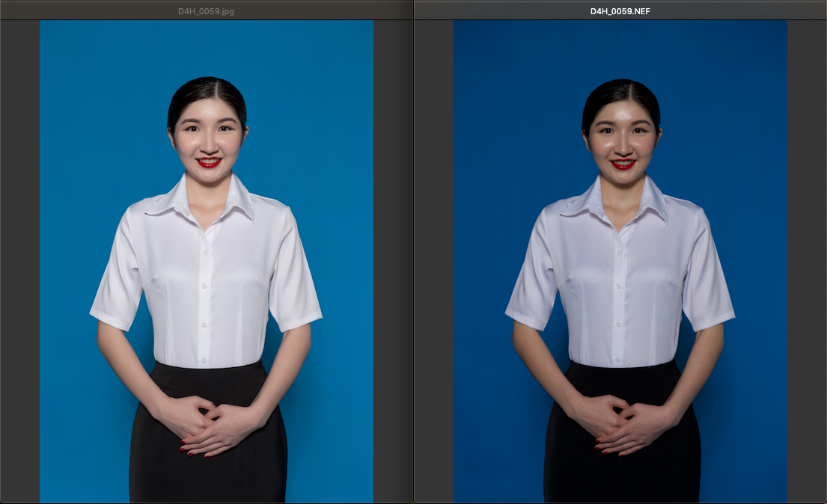This screenshot has height=504, width=827.
Task: Switch to the D4H_0059.jpg title tab
Action: coord(206,10)
